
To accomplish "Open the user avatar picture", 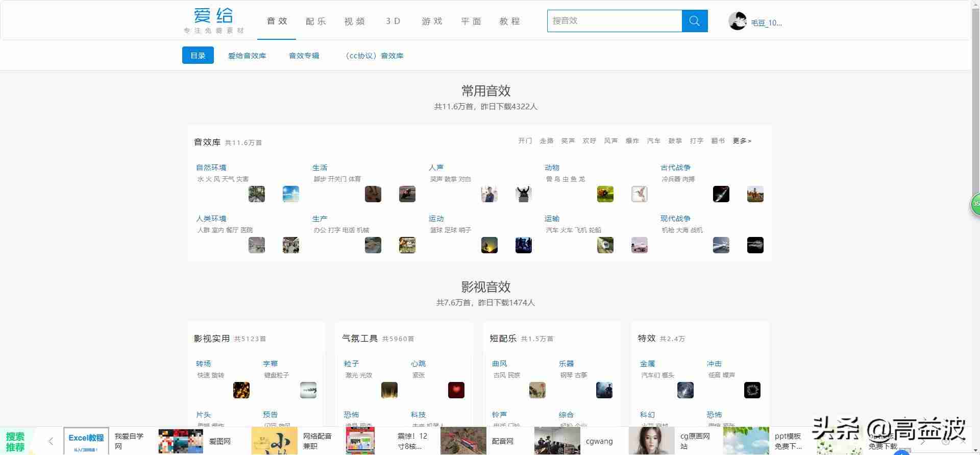I will pos(737,21).
